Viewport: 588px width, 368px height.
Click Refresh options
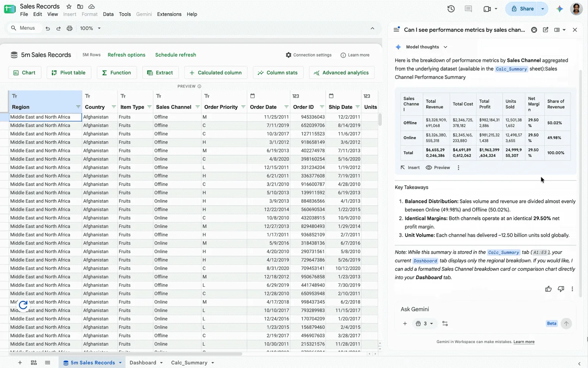point(126,55)
